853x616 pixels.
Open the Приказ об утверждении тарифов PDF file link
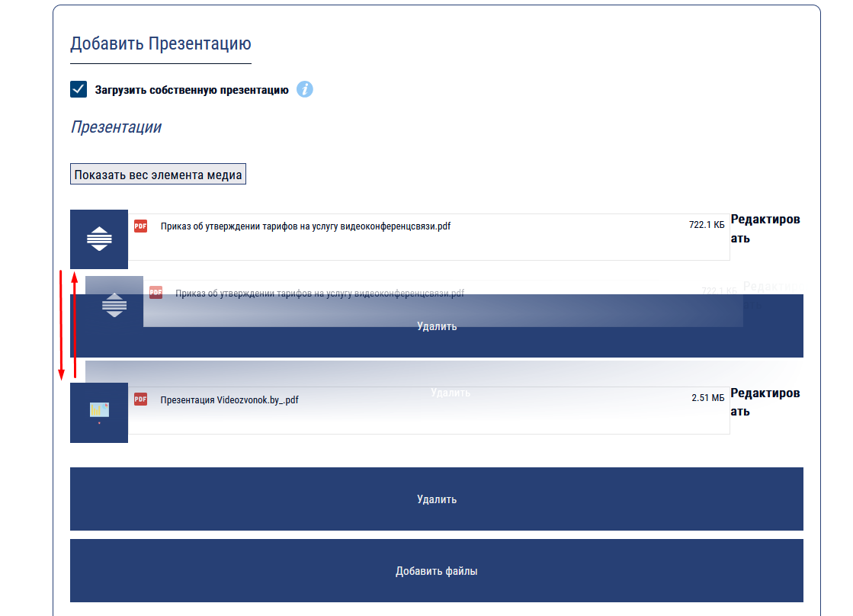[x=305, y=226]
